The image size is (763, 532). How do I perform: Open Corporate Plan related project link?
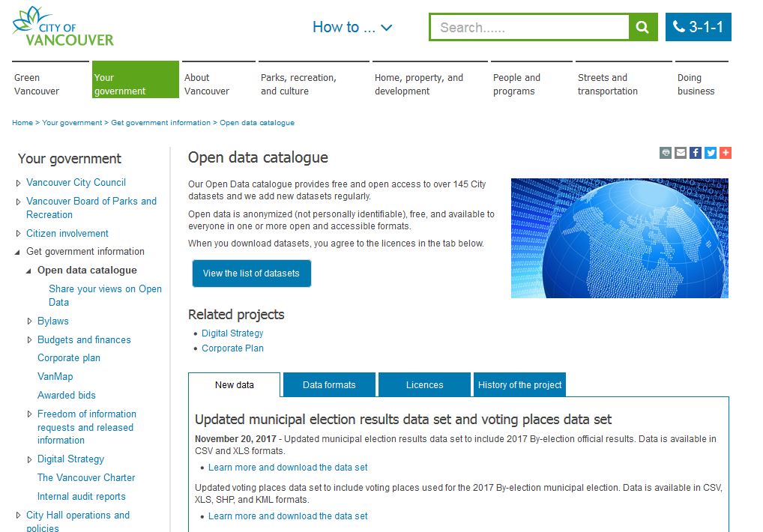tap(232, 348)
